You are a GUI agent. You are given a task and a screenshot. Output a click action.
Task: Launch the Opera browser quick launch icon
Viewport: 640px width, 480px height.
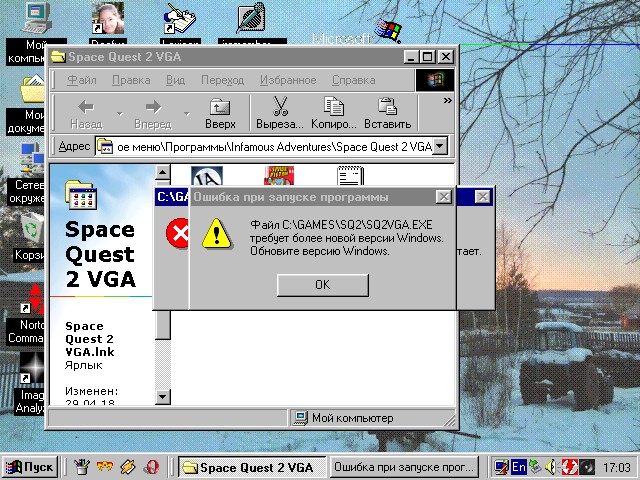click(151, 467)
